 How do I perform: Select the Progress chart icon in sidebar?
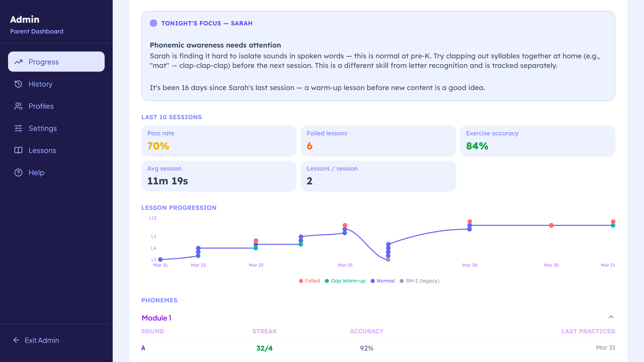[18, 62]
